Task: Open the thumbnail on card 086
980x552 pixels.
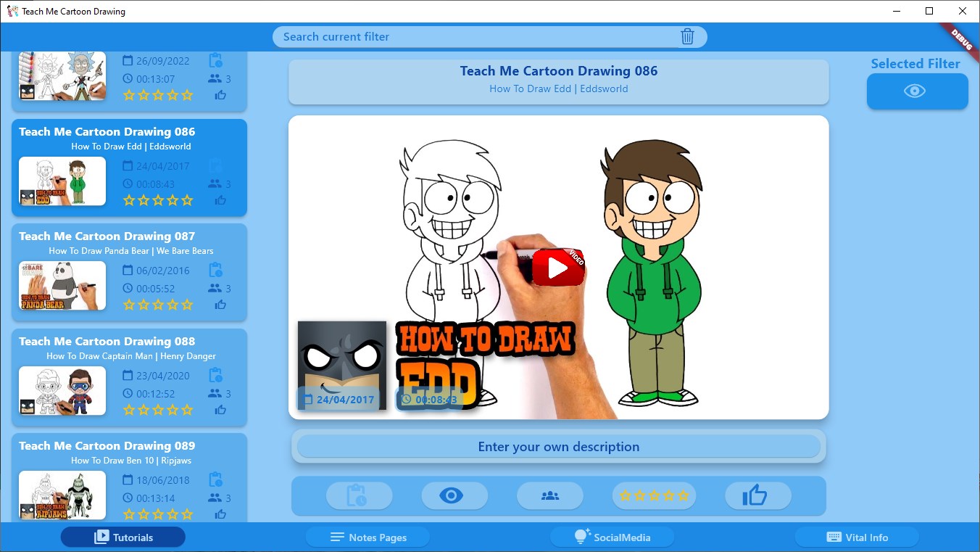Action: tap(62, 181)
